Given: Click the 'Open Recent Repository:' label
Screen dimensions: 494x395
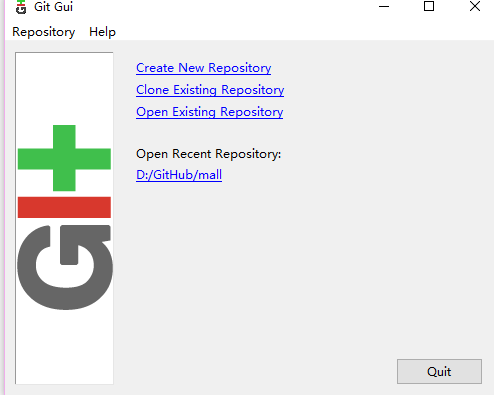Looking at the screenshot, I should [209, 154].
